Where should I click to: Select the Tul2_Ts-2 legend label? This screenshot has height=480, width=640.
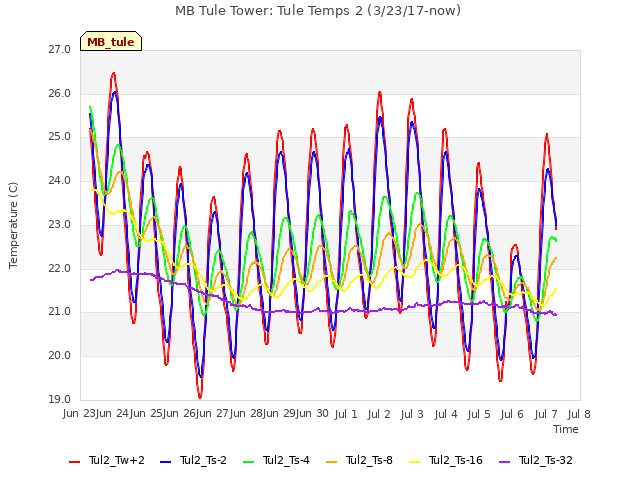coord(203,460)
